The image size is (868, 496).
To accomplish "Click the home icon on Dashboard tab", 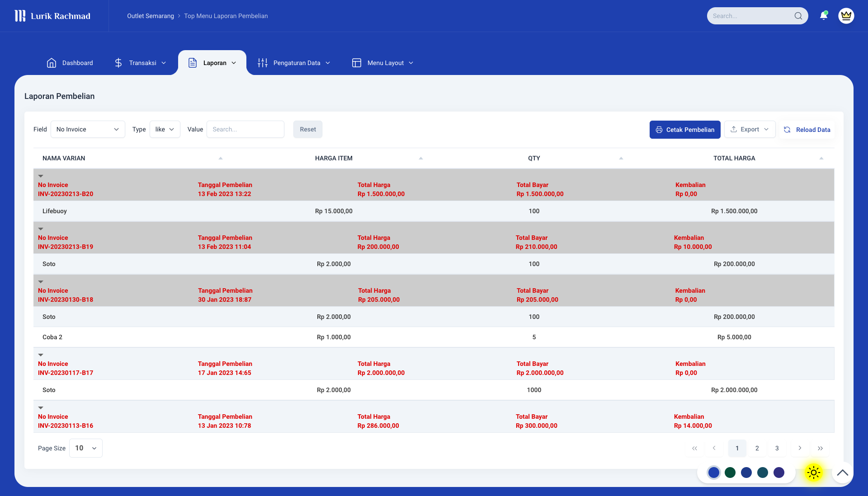I will (x=52, y=63).
